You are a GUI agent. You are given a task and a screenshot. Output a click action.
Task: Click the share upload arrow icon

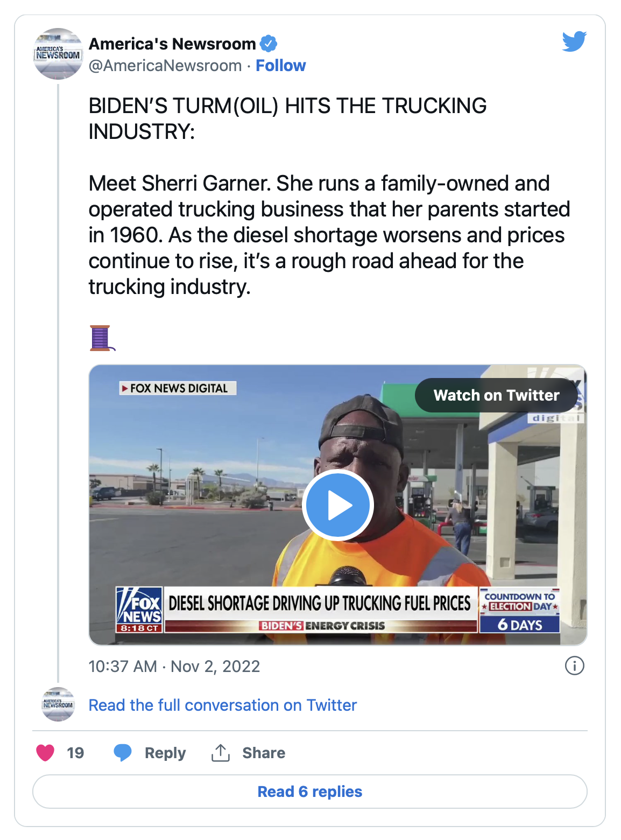coord(221,752)
